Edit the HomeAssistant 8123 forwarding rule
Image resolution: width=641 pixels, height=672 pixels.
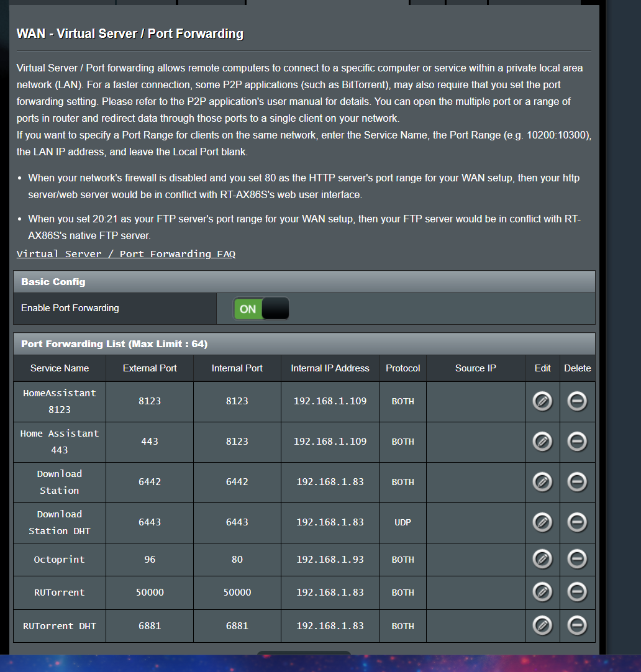542,401
